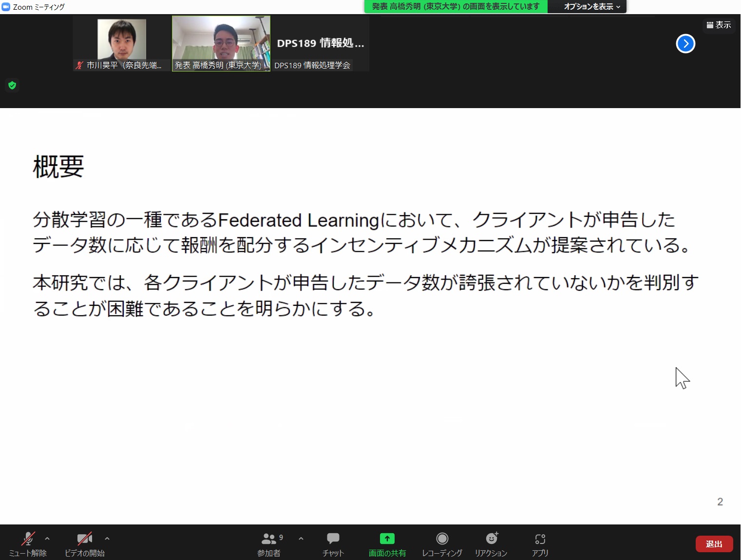
Task: Click the green encryption shield icon
Action: click(x=12, y=86)
